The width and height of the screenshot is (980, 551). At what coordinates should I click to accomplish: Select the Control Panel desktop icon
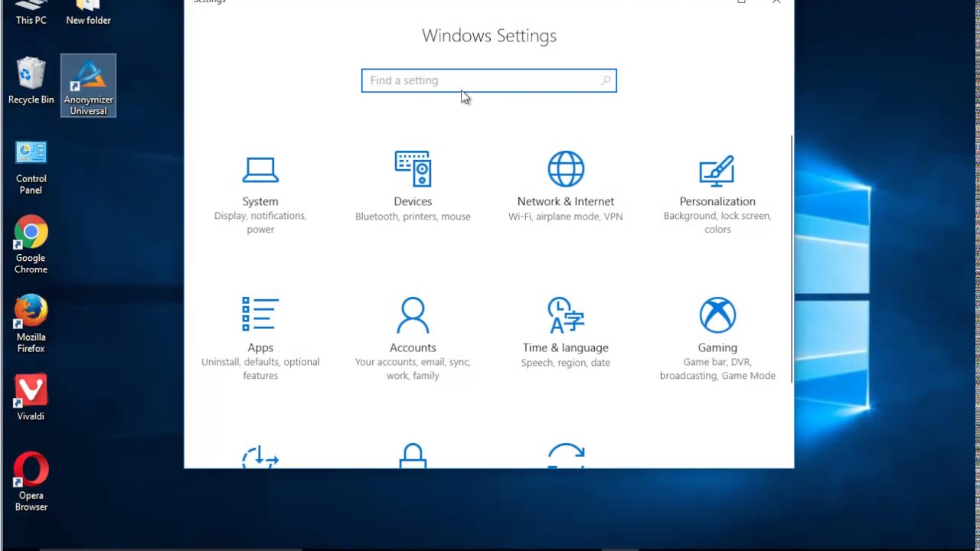click(x=31, y=168)
